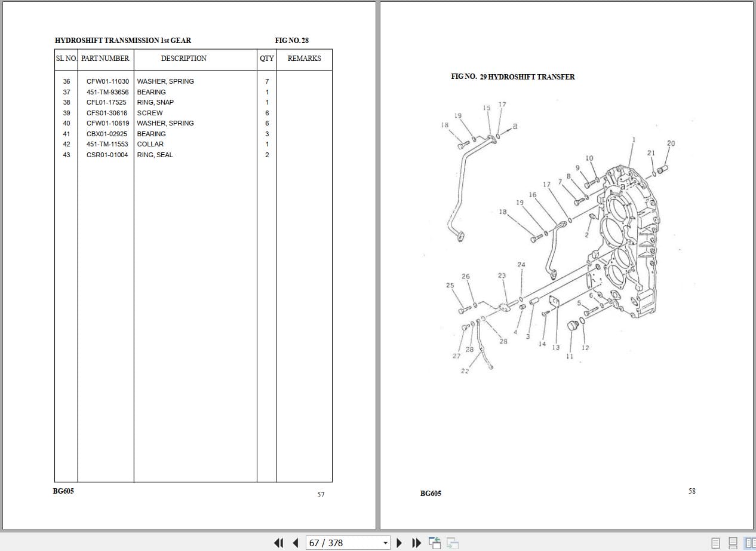Screen dimensions: 756x551
Task: Click the COLLAR description cell
Action: (x=150, y=144)
